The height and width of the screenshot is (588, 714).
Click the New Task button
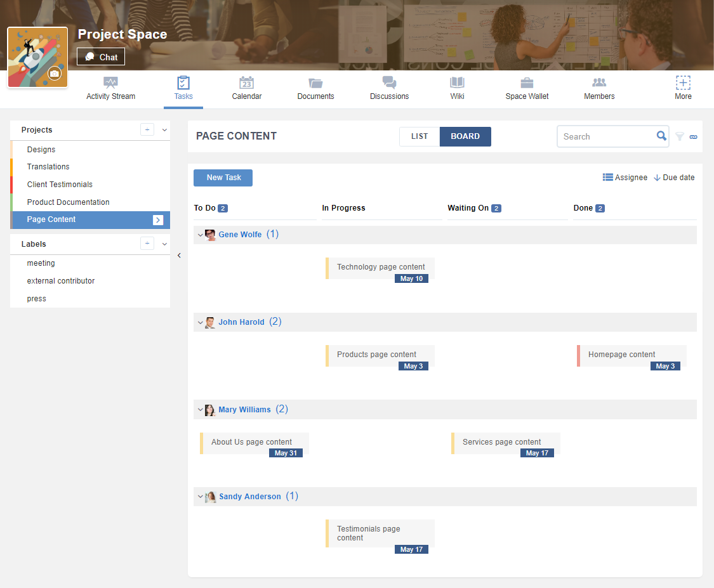click(x=223, y=178)
